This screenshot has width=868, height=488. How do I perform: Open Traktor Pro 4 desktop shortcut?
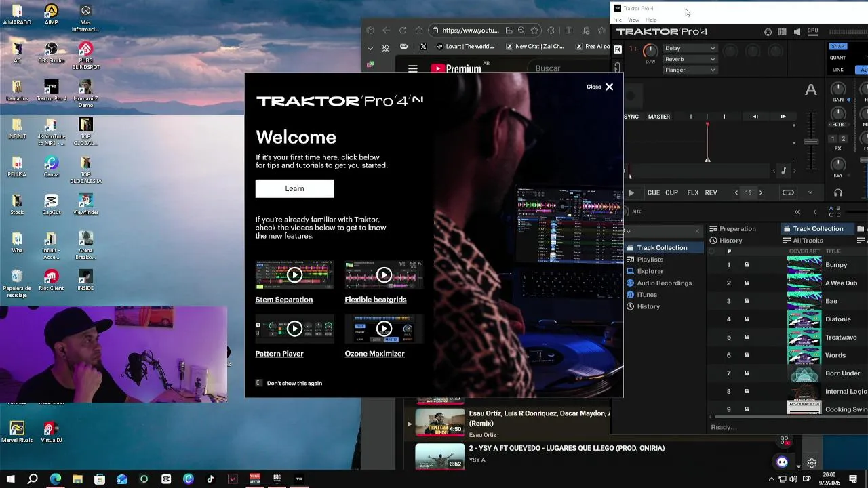[x=51, y=90]
